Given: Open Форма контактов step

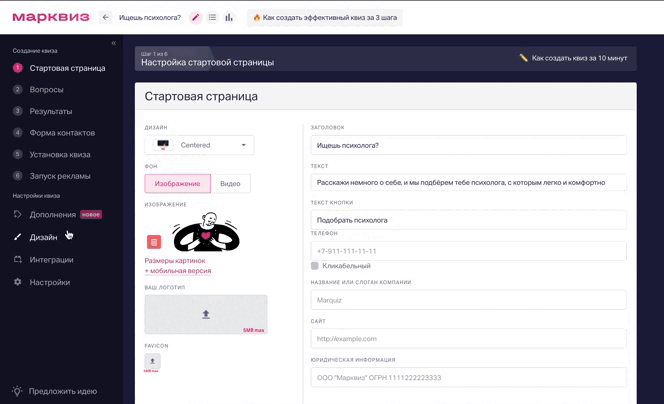Looking at the screenshot, I should [x=62, y=133].
